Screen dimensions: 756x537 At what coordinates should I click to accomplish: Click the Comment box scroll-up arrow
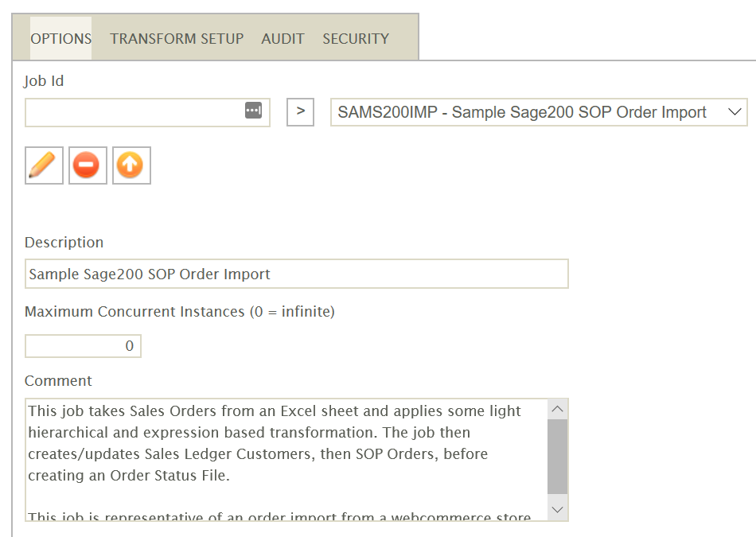click(558, 410)
